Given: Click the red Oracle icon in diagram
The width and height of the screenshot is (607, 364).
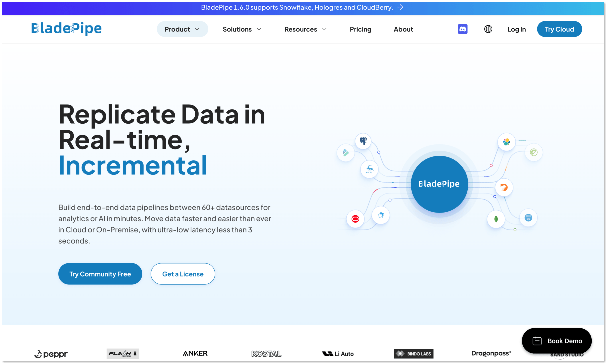Looking at the screenshot, I should pos(355,218).
